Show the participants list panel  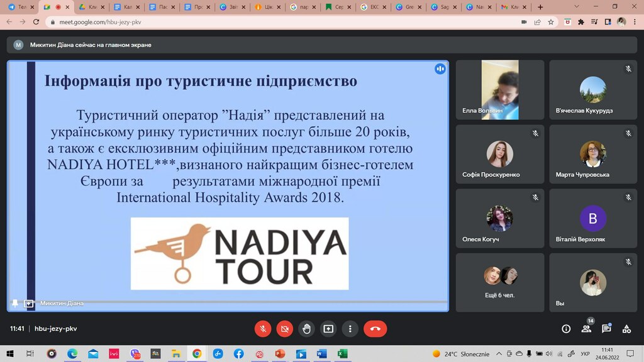pyautogui.click(x=587, y=329)
